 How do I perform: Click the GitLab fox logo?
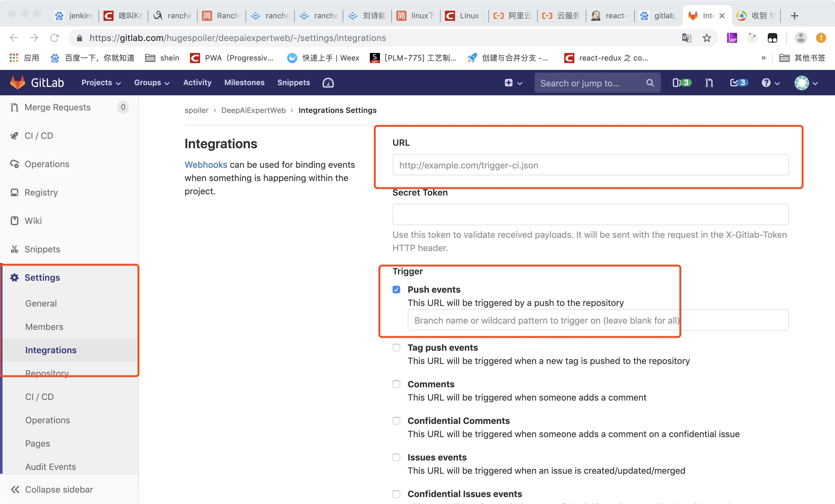pyautogui.click(x=18, y=83)
